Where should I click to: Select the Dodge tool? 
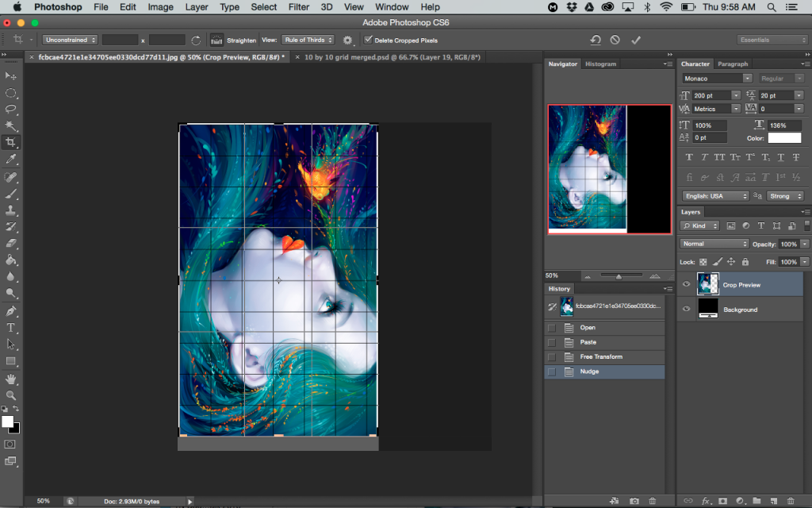[10, 293]
